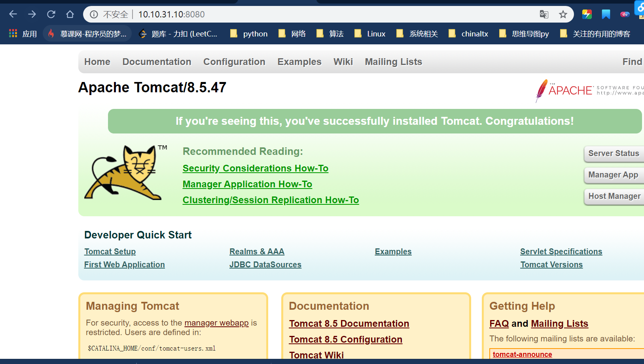Open the manager webapp link
This screenshot has width=644, height=364.
216,323
